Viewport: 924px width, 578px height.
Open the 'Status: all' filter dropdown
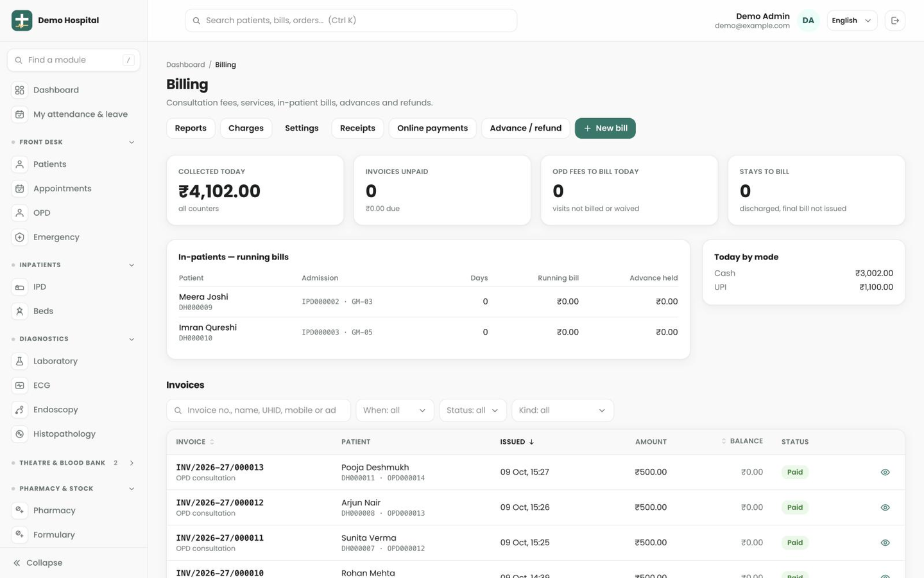472,410
